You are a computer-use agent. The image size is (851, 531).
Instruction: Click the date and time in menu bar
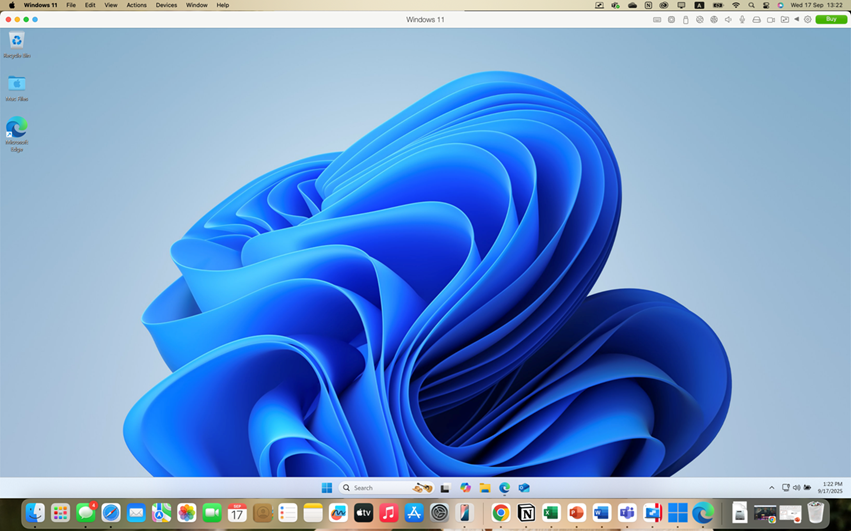(816, 5)
